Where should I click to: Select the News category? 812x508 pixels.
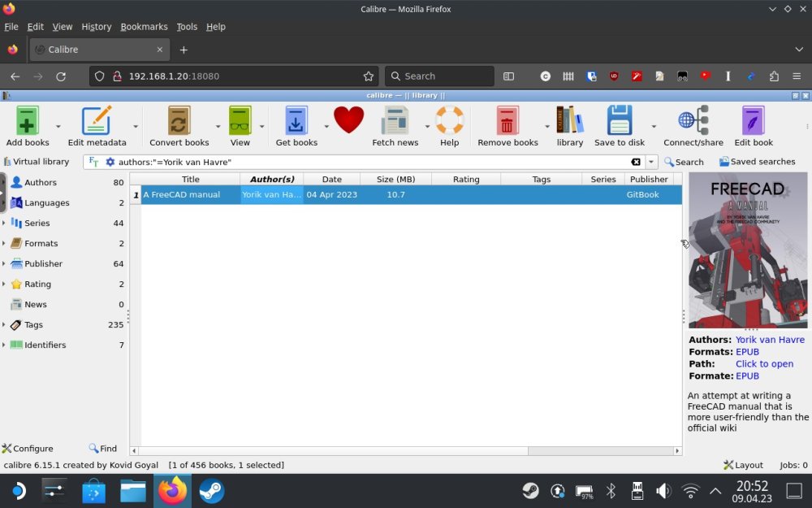[35, 304]
